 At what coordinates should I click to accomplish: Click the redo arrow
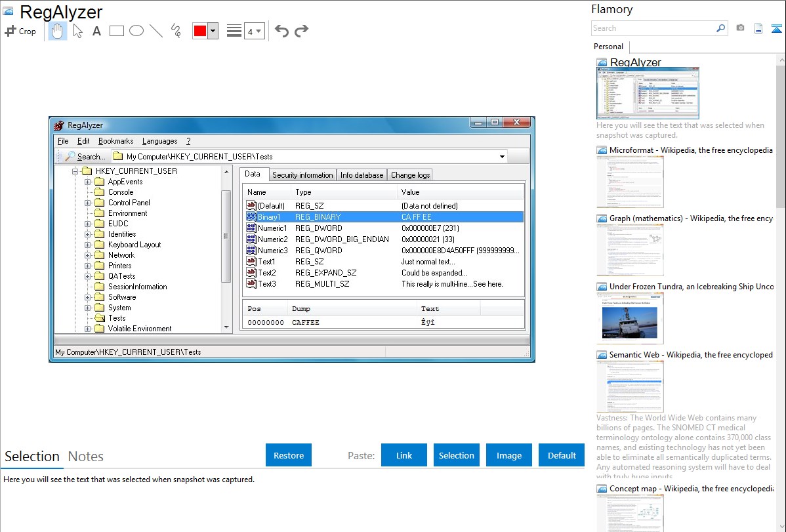click(301, 31)
